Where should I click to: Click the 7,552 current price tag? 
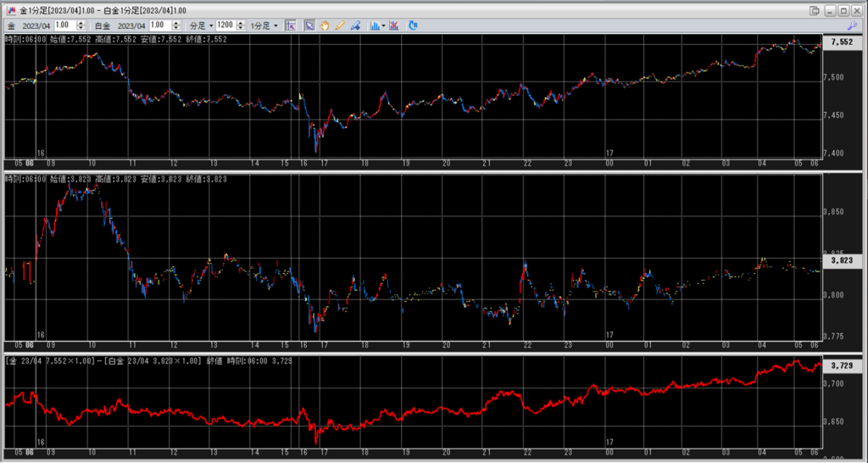(843, 42)
